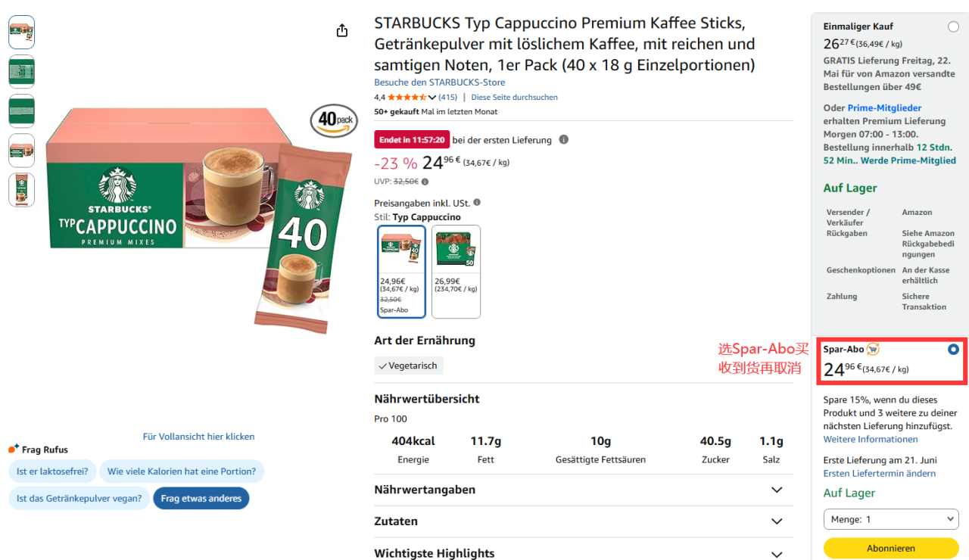Viewport: 969px width, 560px height.
Task: Click 'Ersten Liefertermin ändern' link
Action: [x=880, y=473]
